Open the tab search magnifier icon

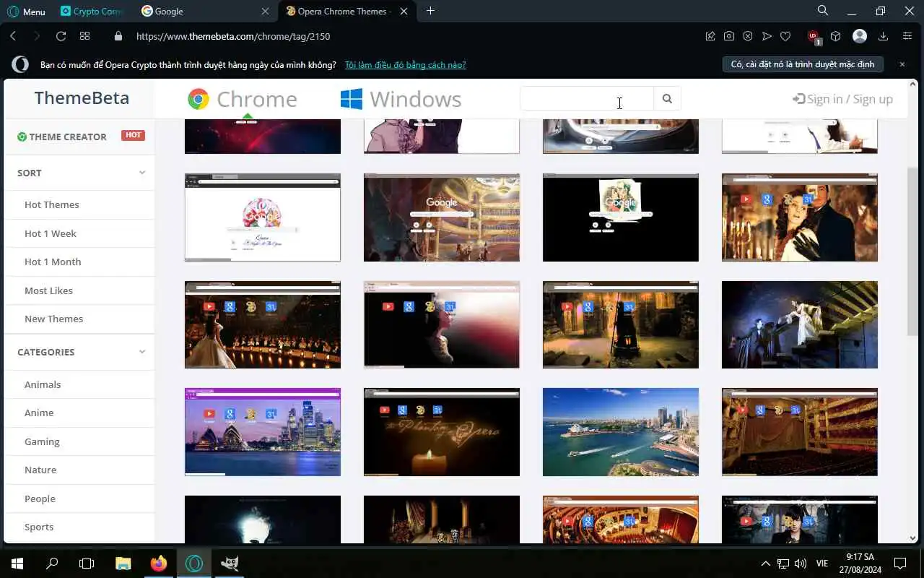(x=823, y=11)
